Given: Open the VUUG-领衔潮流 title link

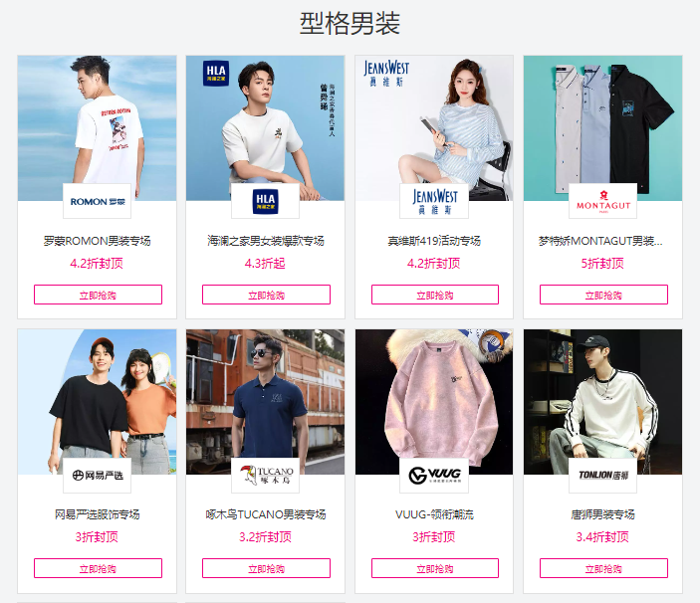Looking at the screenshot, I should click(434, 514).
